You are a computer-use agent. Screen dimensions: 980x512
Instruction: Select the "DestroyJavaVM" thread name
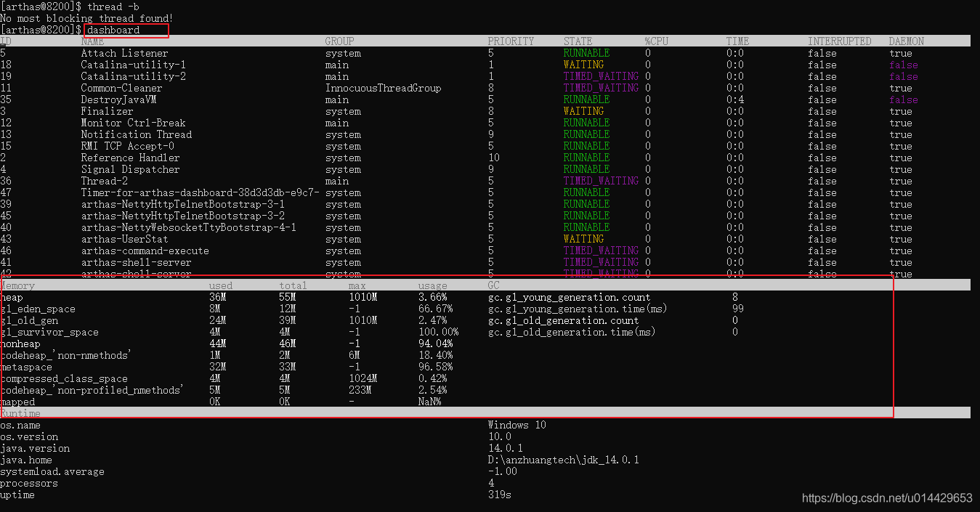click(118, 99)
